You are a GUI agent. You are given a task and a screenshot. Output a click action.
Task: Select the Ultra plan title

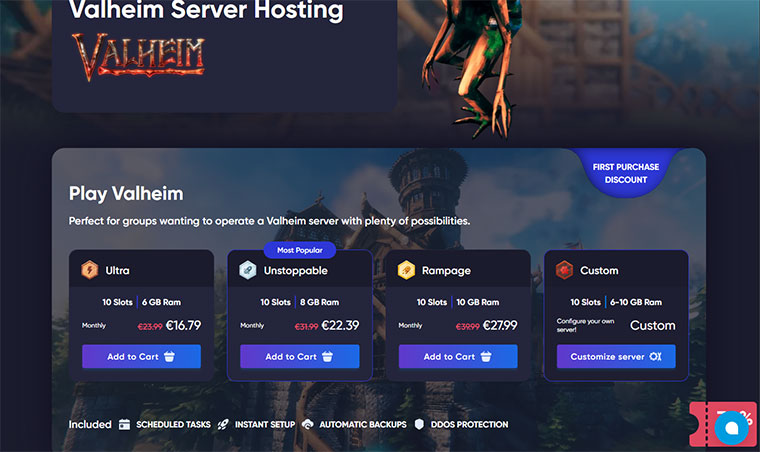coord(117,270)
